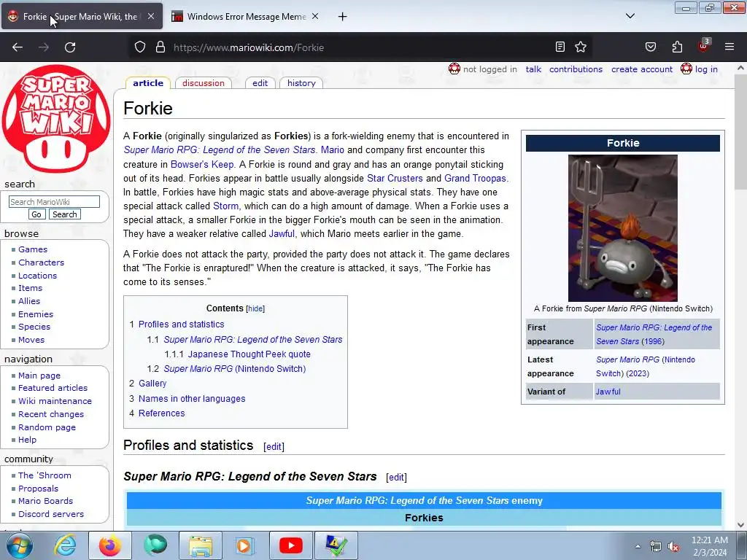Open Random page in navigation sidebar
Image resolution: width=747 pixels, height=560 pixels.
[x=47, y=427]
